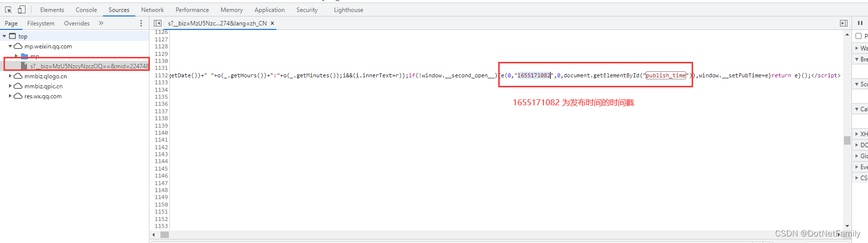Expand the mmbiz.qlogo.cn node

click(x=10, y=76)
